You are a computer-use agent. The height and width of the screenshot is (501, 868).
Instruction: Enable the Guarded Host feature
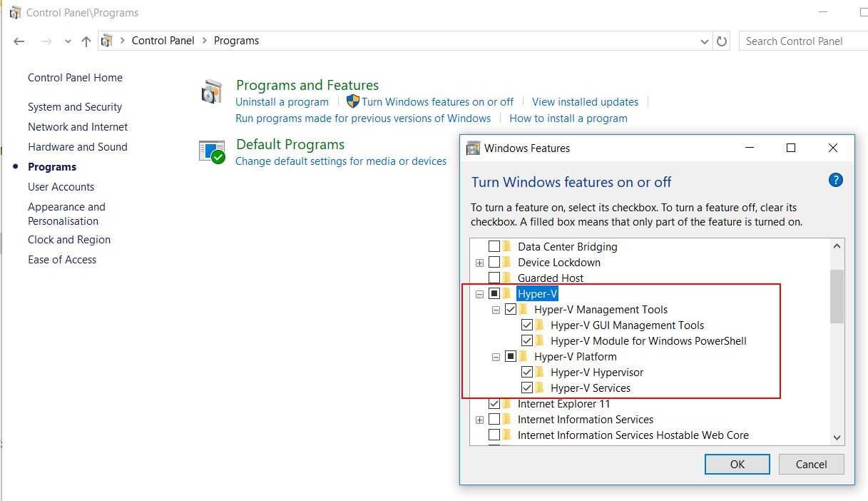[x=494, y=278]
